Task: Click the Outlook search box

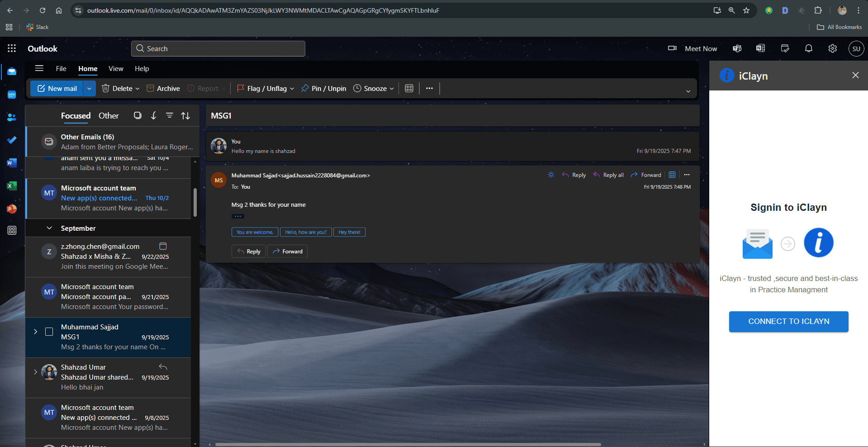Action: tap(218, 48)
